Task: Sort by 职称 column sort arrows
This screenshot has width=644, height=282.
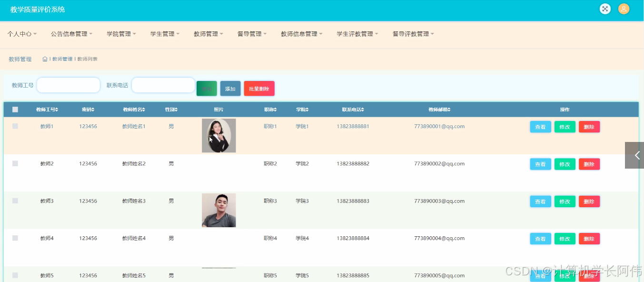Action: click(275, 110)
